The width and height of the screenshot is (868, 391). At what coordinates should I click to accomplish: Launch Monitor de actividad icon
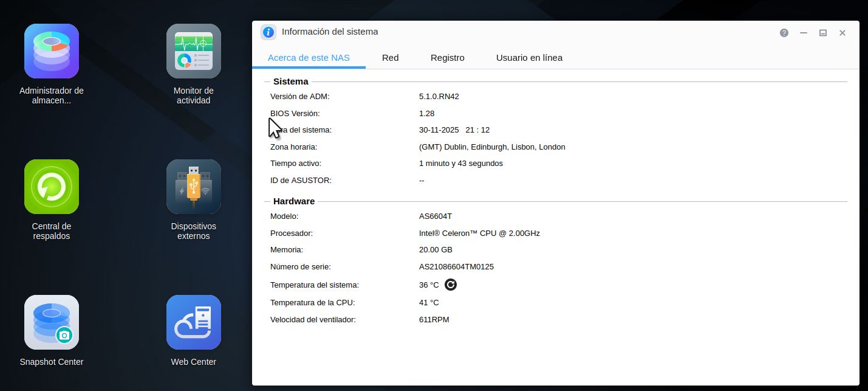click(193, 51)
